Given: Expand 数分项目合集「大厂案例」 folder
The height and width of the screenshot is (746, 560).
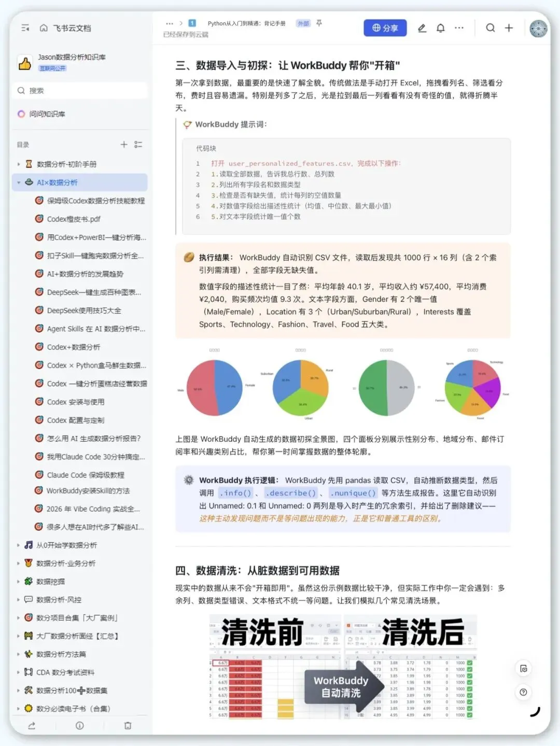Looking at the screenshot, I should (x=19, y=618).
